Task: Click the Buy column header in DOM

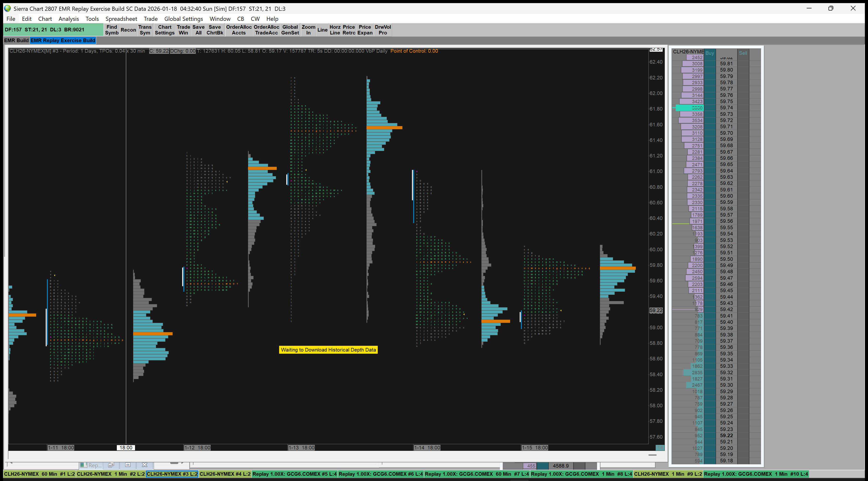Action: click(710, 53)
